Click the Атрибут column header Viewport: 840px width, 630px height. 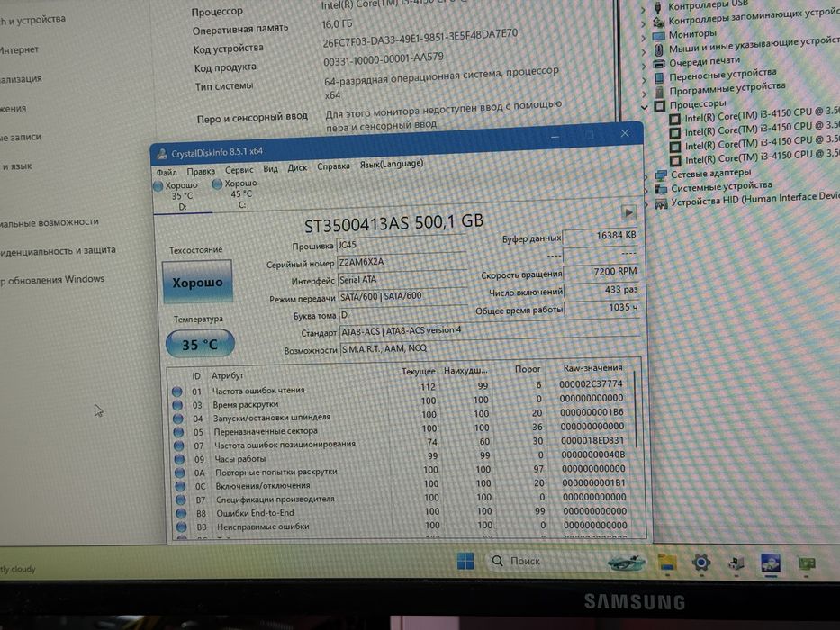pyautogui.click(x=228, y=375)
